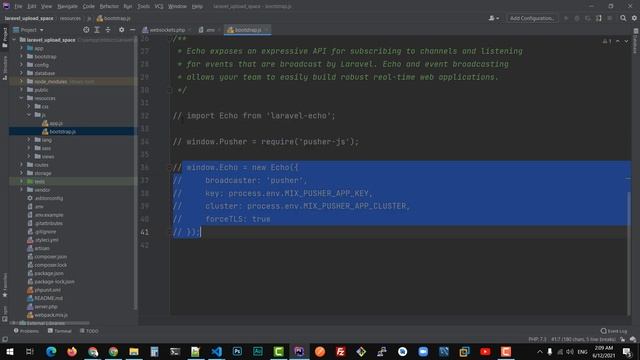Expand the app folder
This screenshot has width=640, height=360.
(x=21, y=48)
